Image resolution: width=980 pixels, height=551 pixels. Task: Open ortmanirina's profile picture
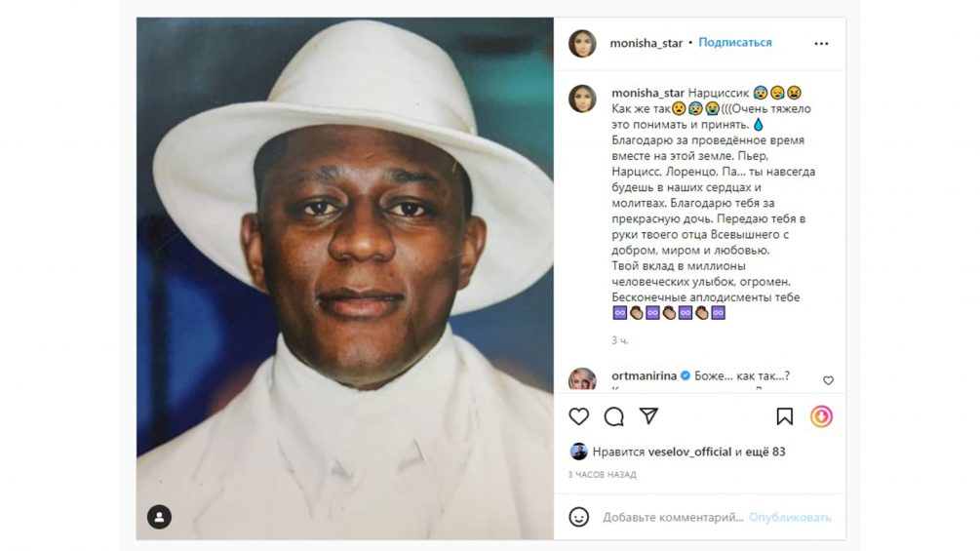[582, 380]
